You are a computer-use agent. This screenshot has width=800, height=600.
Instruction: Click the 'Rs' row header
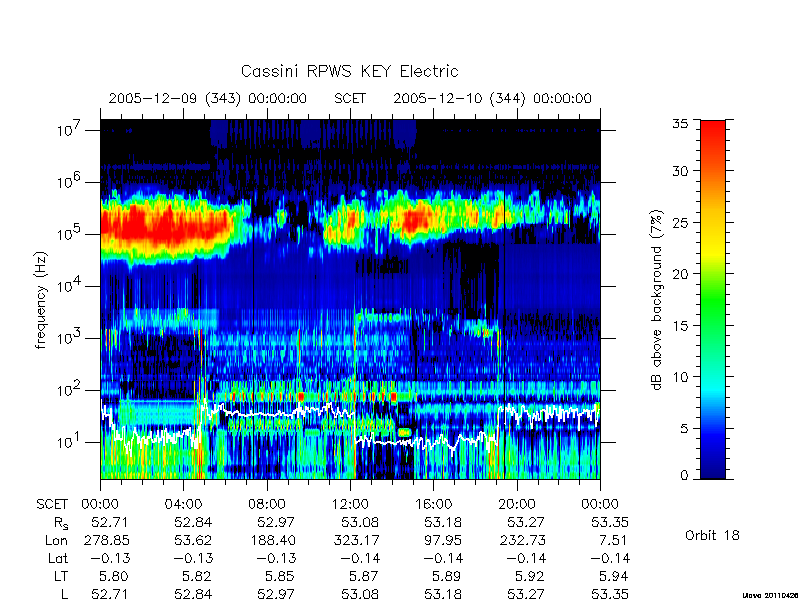[x=61, y=523]
